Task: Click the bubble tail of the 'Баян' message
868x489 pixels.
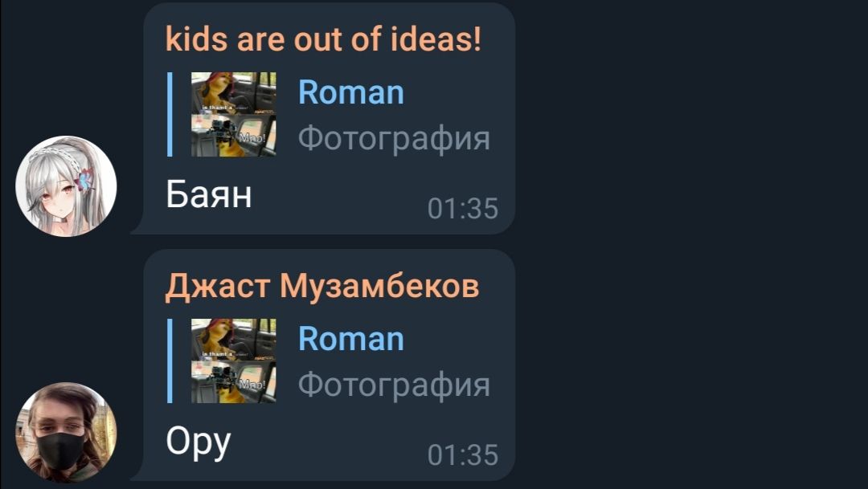Action: coord(138,228)
